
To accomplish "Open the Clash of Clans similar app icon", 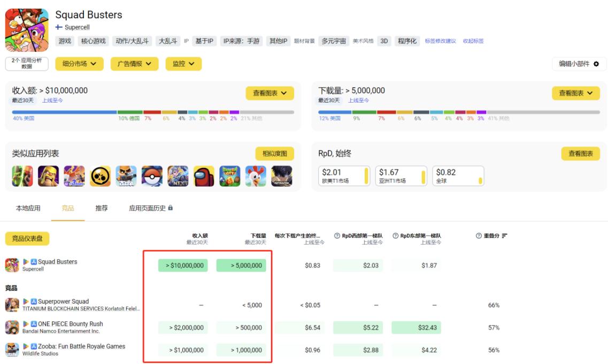I will coord(49,176).
